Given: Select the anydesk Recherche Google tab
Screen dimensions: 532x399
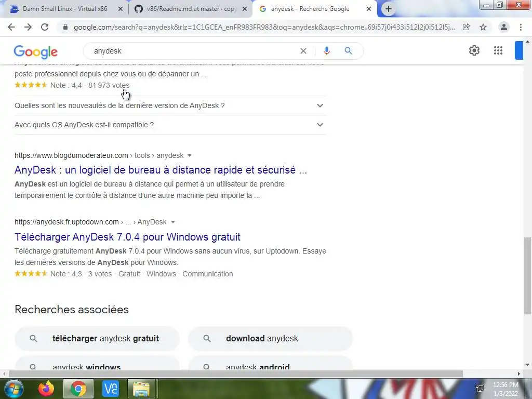Looking at the screenshot, I should tap(310, 9).
